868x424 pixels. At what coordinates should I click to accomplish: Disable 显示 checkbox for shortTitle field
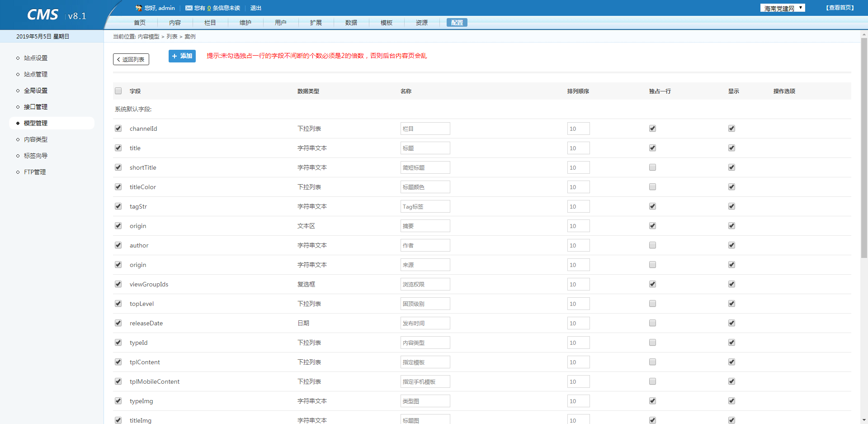tap(731, 167)
